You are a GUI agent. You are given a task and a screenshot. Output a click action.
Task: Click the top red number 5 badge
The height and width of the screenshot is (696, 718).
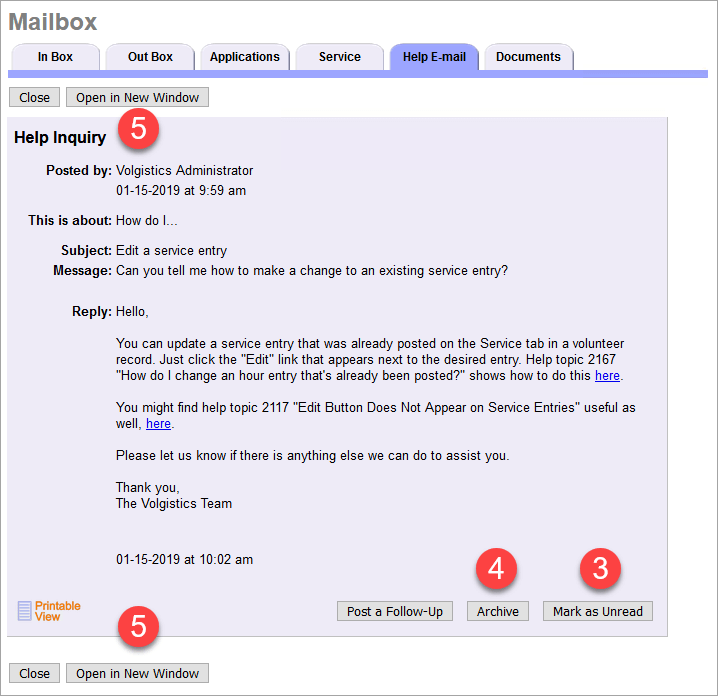(x=139, y=130)
